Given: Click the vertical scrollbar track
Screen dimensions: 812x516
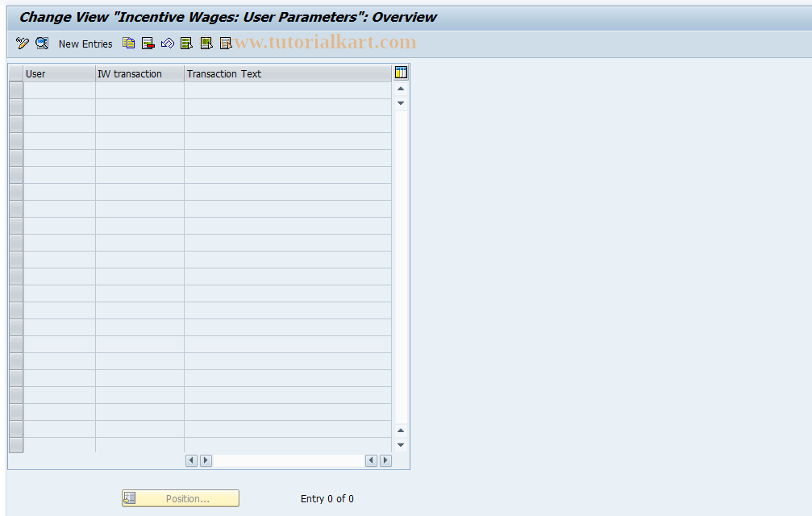Looking at the screenshot, I should point(401,267).
